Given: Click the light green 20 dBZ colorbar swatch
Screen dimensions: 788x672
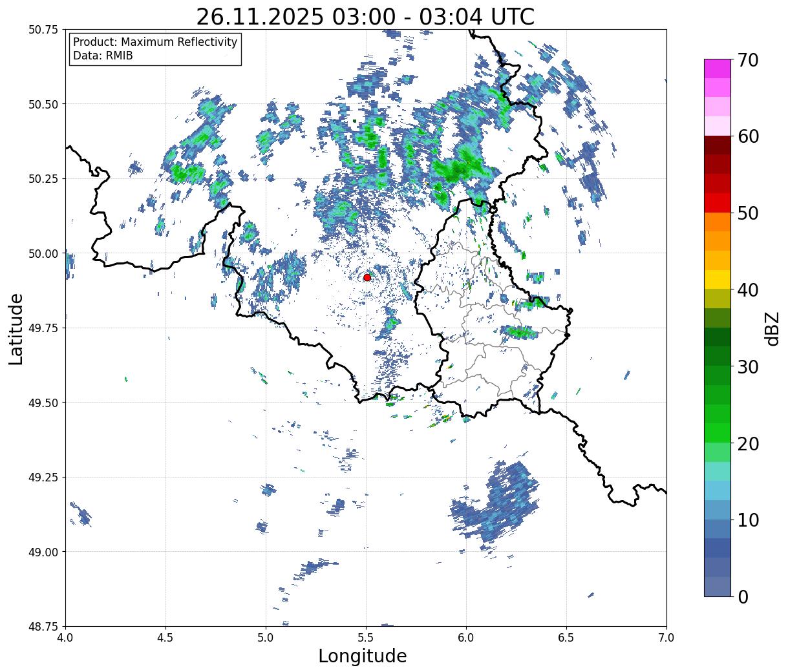Looking at the screenshot, I should coord(718,452).
